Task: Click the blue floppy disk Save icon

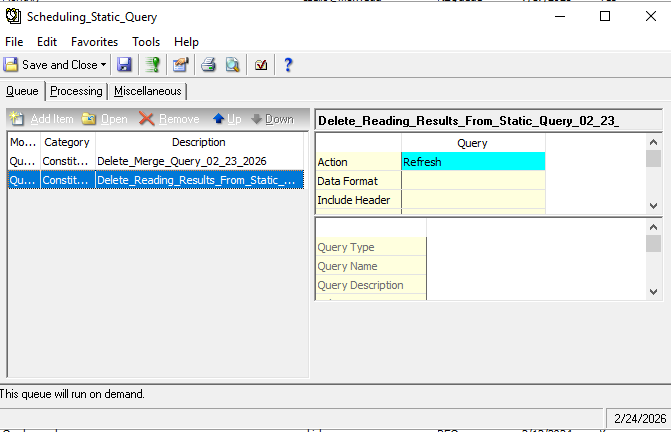Action: [124, 65]
